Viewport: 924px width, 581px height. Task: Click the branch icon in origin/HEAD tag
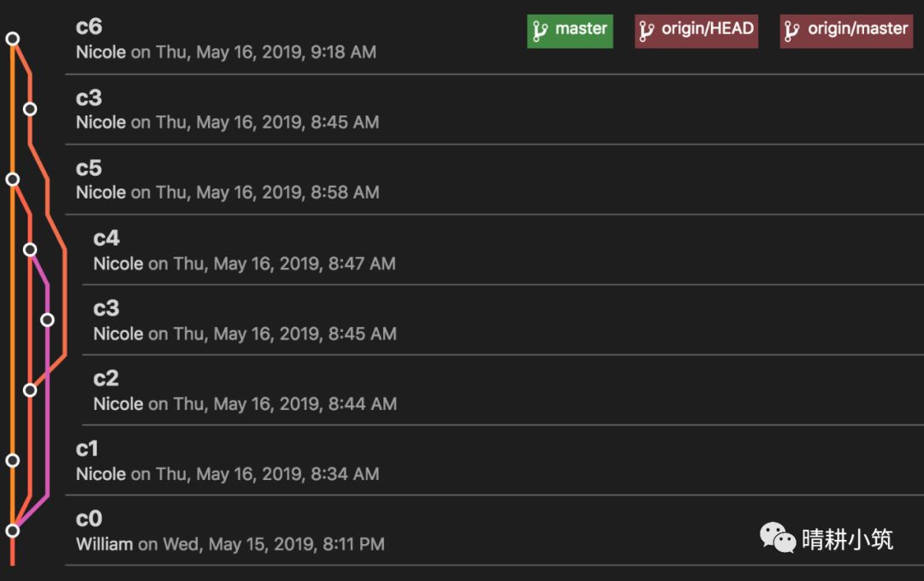[648, 31]
